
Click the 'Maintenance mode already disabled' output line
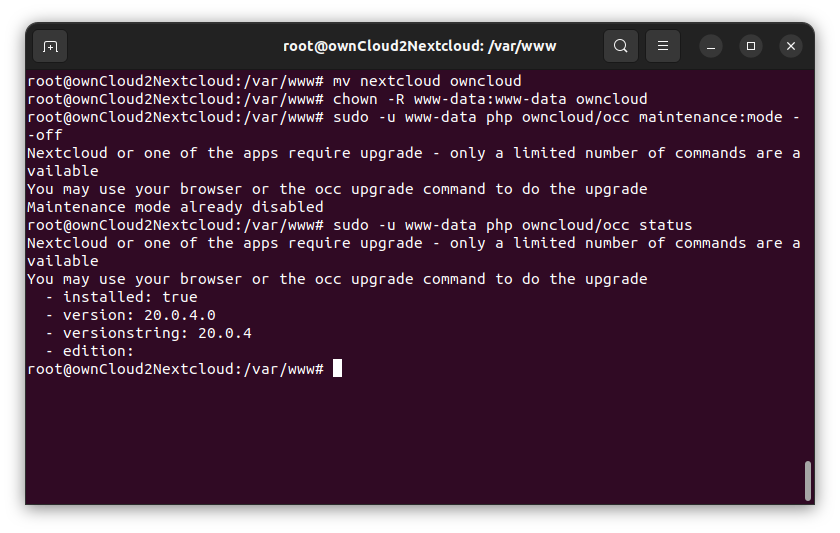coord(175,207)
